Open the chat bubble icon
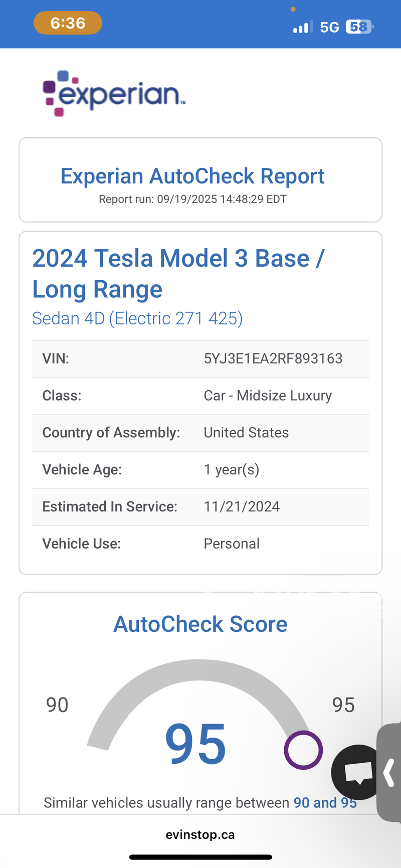This screenshot has width=401, height=868. [x=357, y=772]
